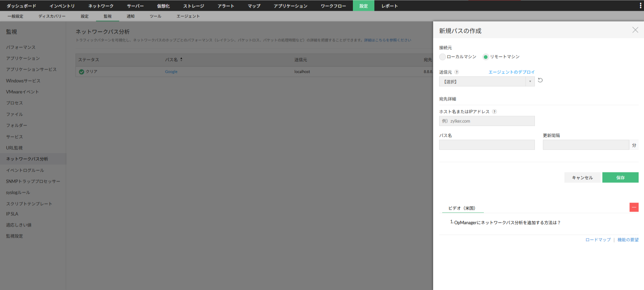The width and height of the screenshot is (644, 290).
Task: Open スクリプトテンプレート in the sidebar
Action: click(x=29, y=204)
